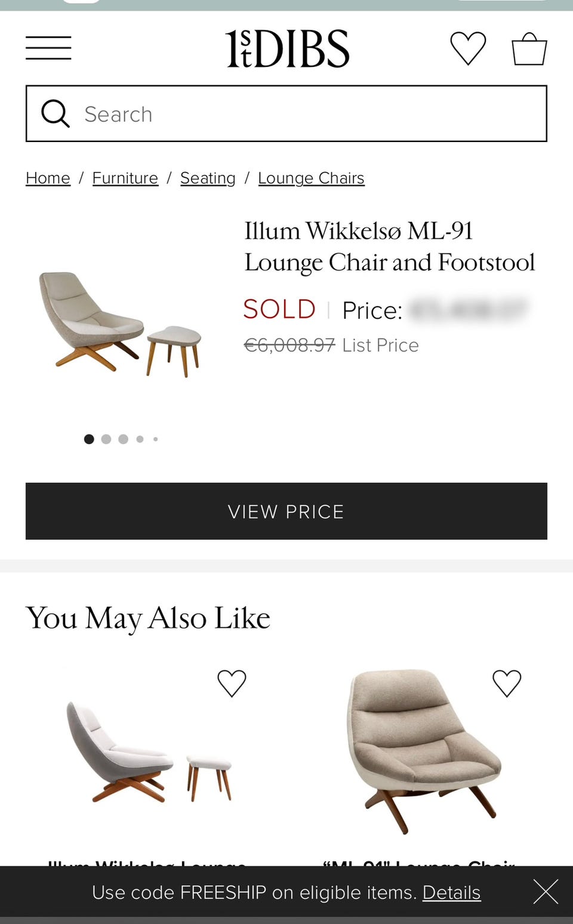The height and width of the screenshot is (924, 573).
Task: Open the 1stDibs logo homepage
Action: tap(287, 48)
